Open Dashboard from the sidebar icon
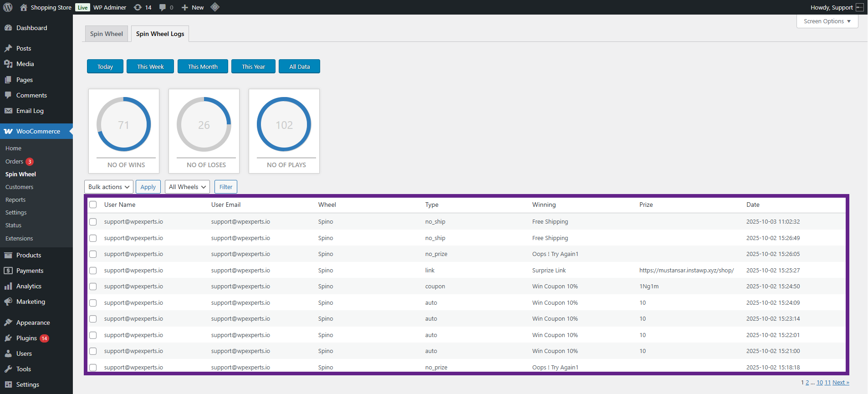868x394 pixels. pyautogui.click(x=8, y=28)
